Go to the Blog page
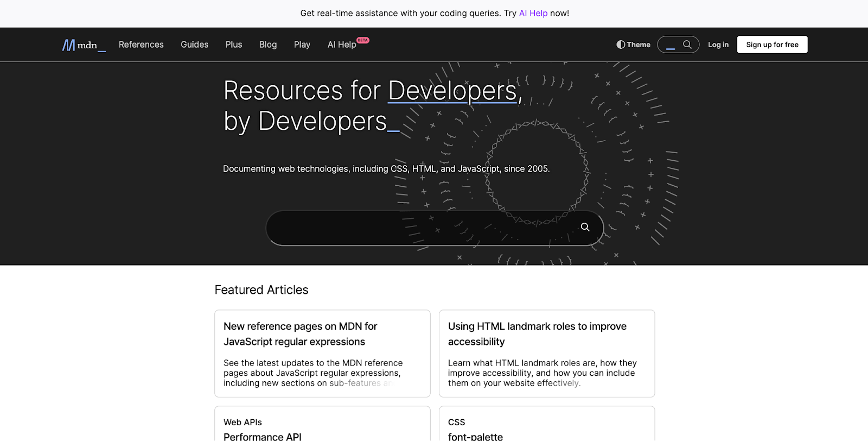This screenshot has width=868, height=441. [268, 45]
